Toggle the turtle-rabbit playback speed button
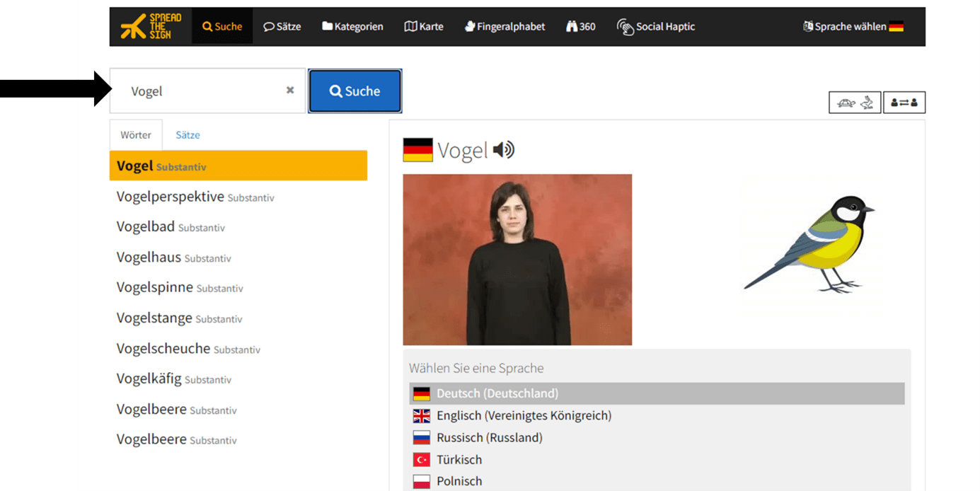The image size is (980, 491). [855, 103]
